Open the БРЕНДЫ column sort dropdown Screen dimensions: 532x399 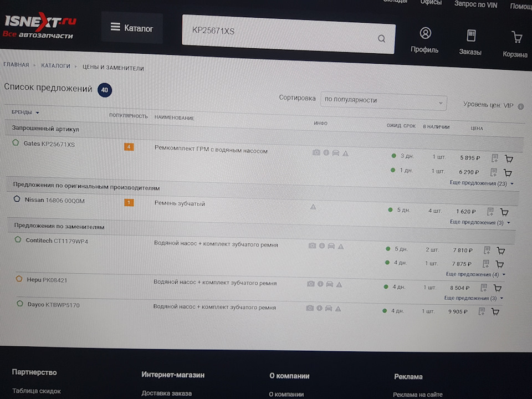coord(22,112)
